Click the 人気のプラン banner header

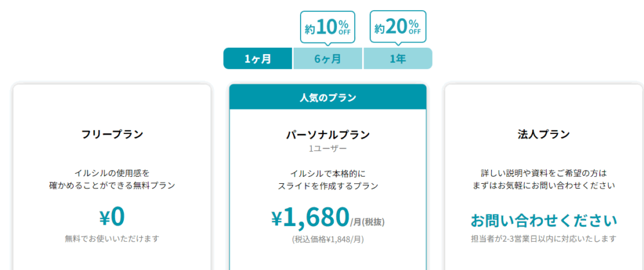328,98
